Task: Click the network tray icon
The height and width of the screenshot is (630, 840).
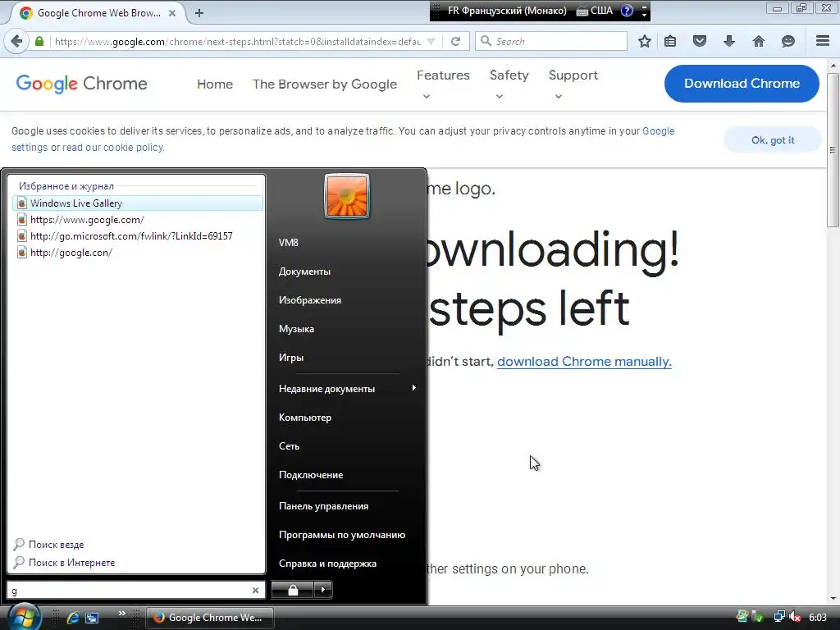Action: pyautogui.click(x=779, y=618)
